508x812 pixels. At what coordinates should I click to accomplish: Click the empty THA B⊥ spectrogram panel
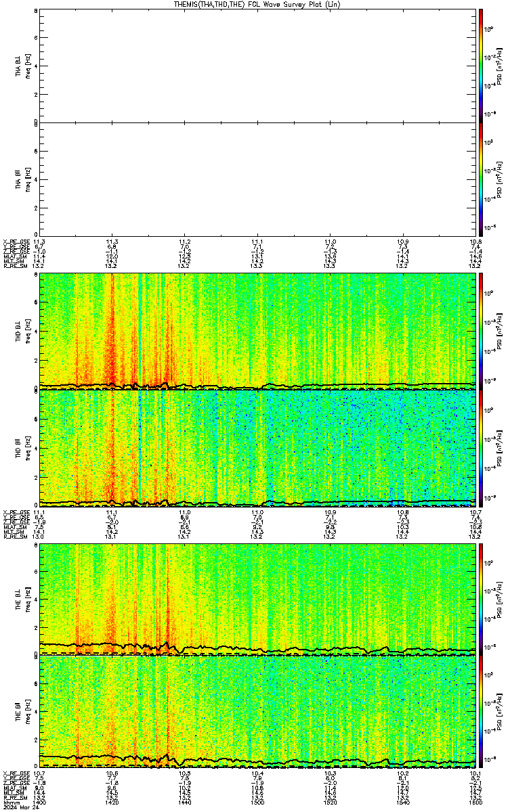[x=257, y=65]
